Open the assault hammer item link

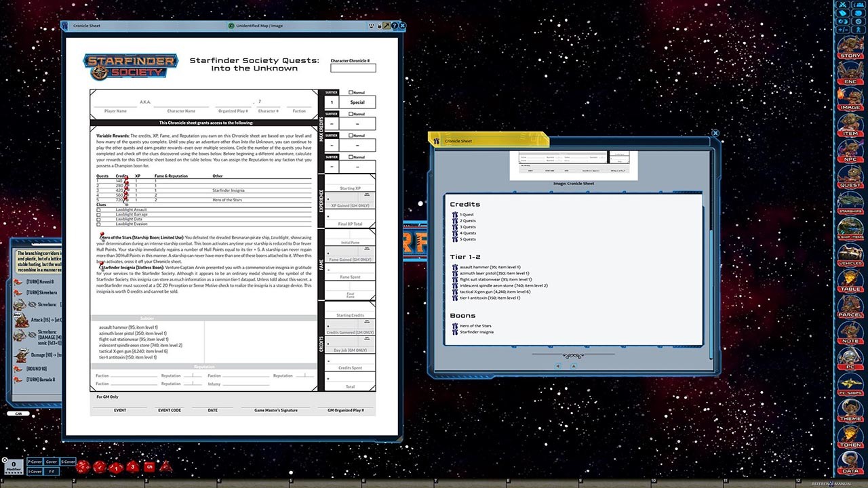[475, 267]
